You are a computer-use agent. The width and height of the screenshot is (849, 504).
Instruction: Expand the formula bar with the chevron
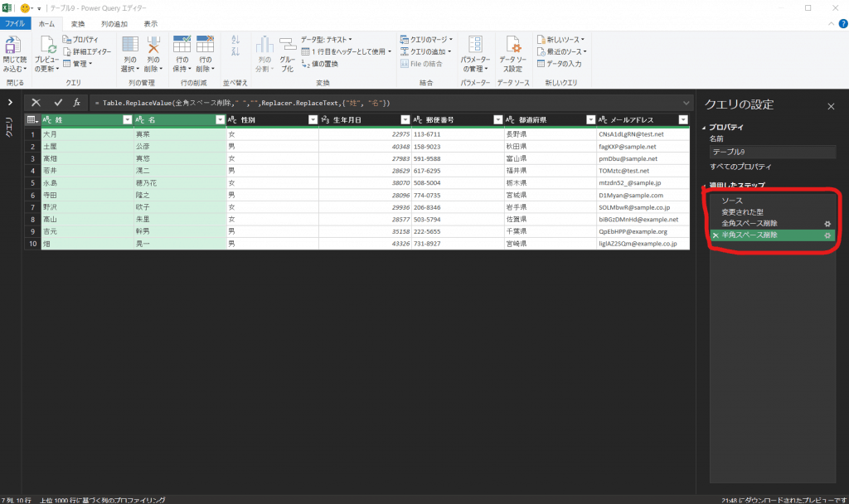tap(686, 102)
